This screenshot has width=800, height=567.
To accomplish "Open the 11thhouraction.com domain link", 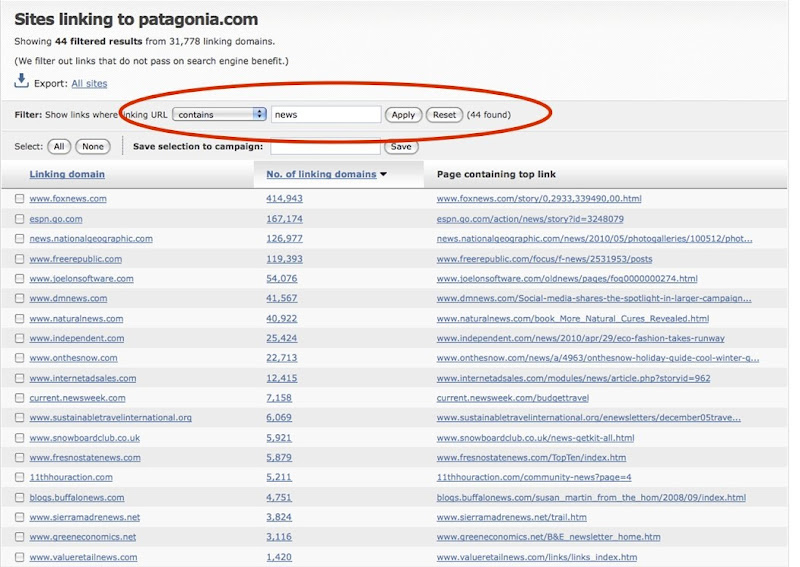I will tap(71, 477).
